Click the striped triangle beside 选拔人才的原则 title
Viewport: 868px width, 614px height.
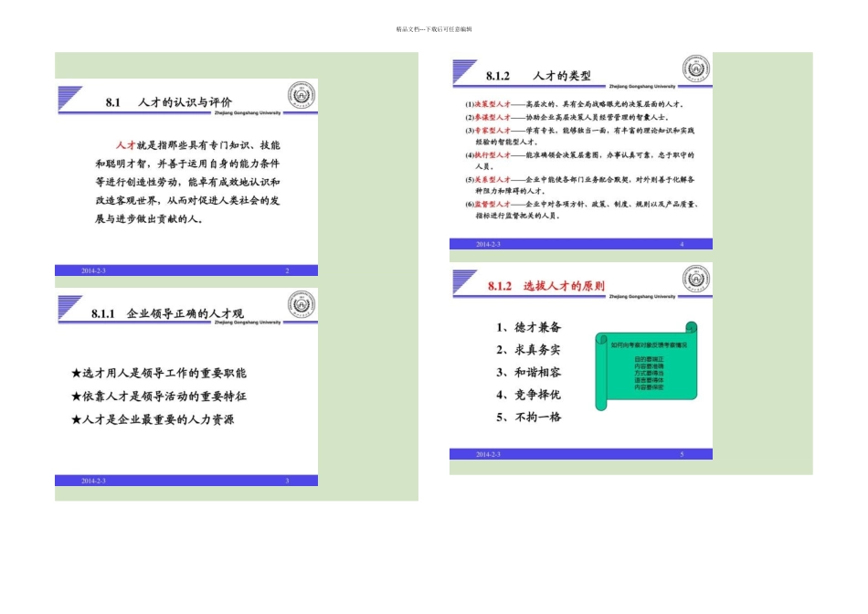463,281
